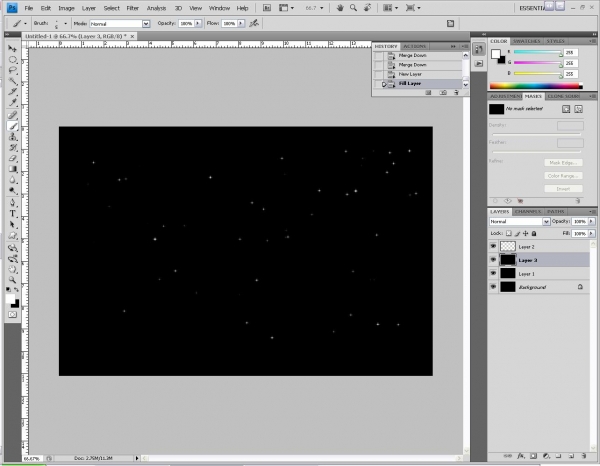Hide Layer 2 visibility eye
The width and height of the screenshot is (600, 466).
pyautogui.click(x=493, y=246)
